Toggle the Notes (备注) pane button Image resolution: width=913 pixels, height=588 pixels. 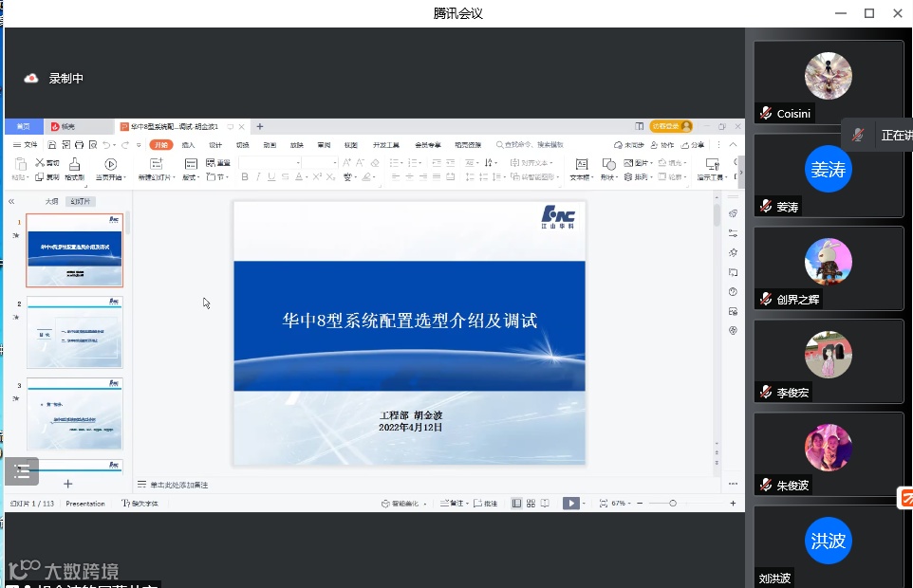453,503
